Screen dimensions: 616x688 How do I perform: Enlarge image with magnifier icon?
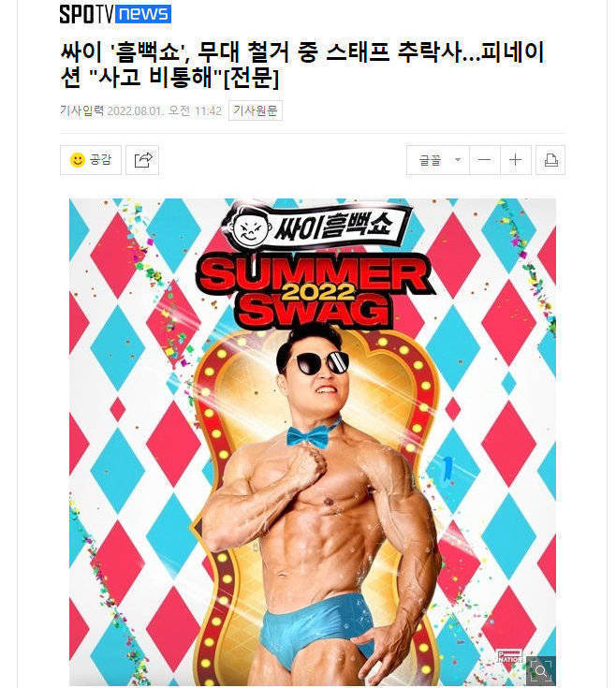coord(540,670)
